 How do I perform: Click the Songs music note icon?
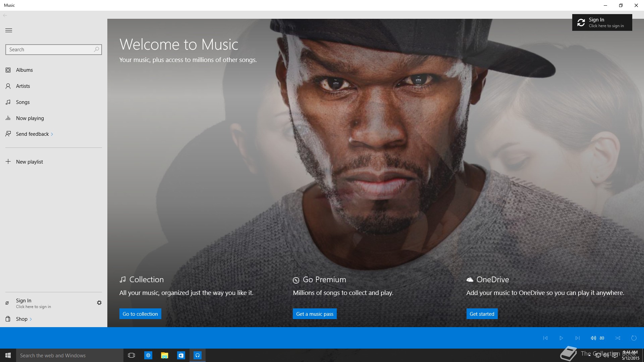click(8, 102)
